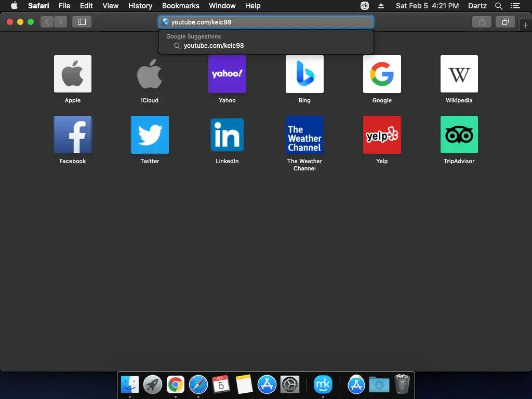
Task: Click the globe icon in address bar
Action: coord(165,22)
